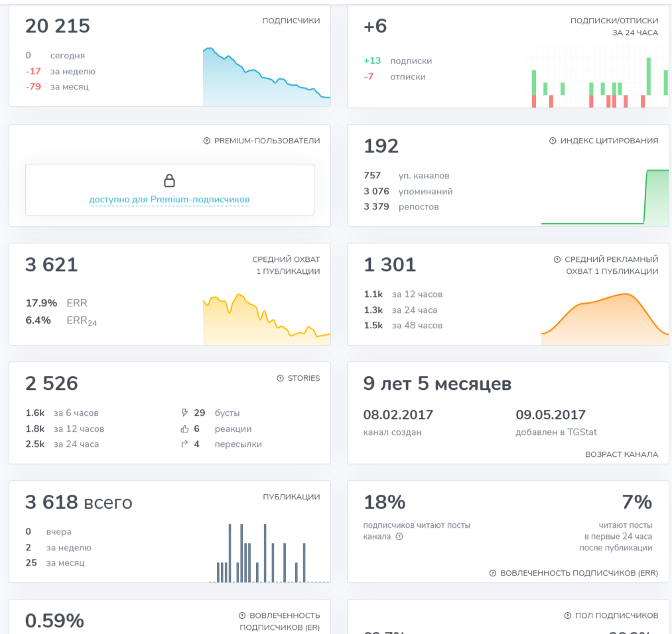Click help icon beside ВОВЛЕЧЕННОСТЬ ПОДПИСЧИКОВ (ER)
Image resolution: width=672 pixels, height=634 pixels.
(241, 615)
